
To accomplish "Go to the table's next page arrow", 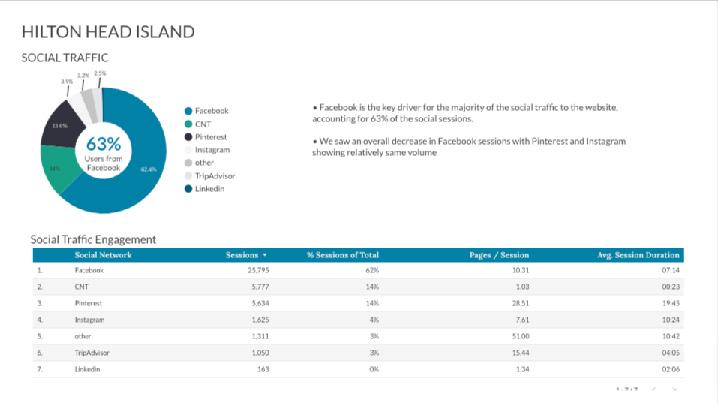I will [x=674, y=389].
